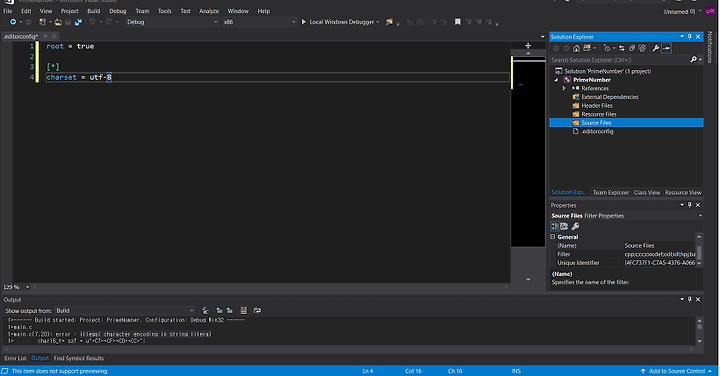Click the Open File folder icon
The width and height of the screenshot is (720, 376).
point(58,22)
